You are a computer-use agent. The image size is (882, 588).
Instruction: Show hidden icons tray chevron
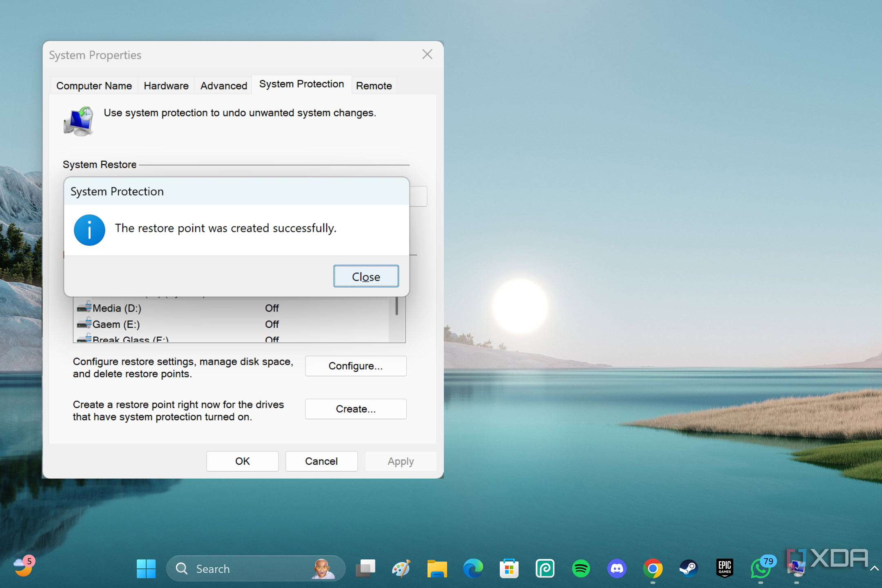click(x=874, y=568)
